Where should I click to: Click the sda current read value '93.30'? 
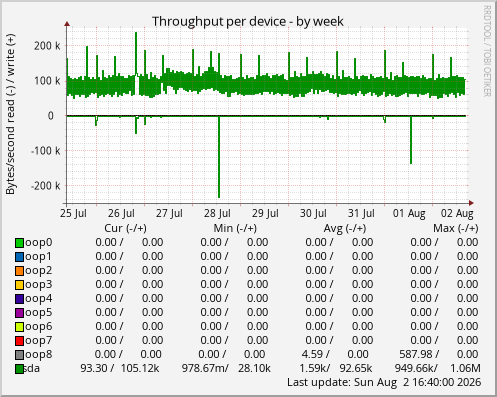point(94,368)
